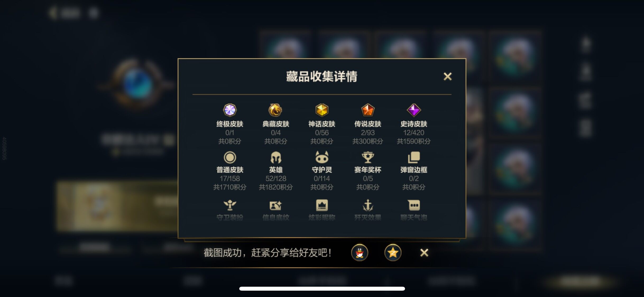
Task: Select the 史诗皮肤 purple gem icon
Action: pyautogui.click(x=414, y=110)
